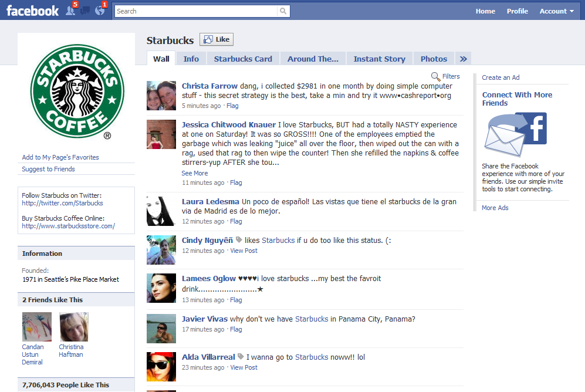The image size is (585, 392).
Task: Expand Jessica's post with See More
Action: point(194,173)
